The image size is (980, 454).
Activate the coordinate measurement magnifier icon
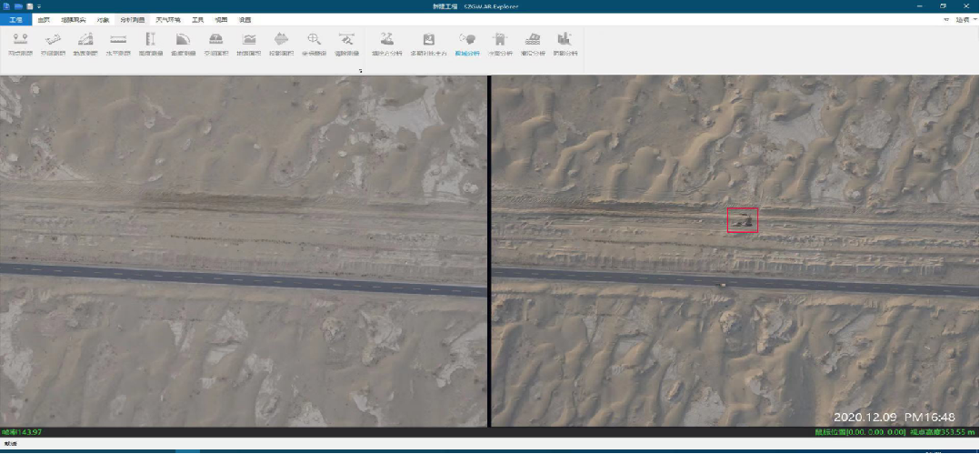(x=314, y=42)
